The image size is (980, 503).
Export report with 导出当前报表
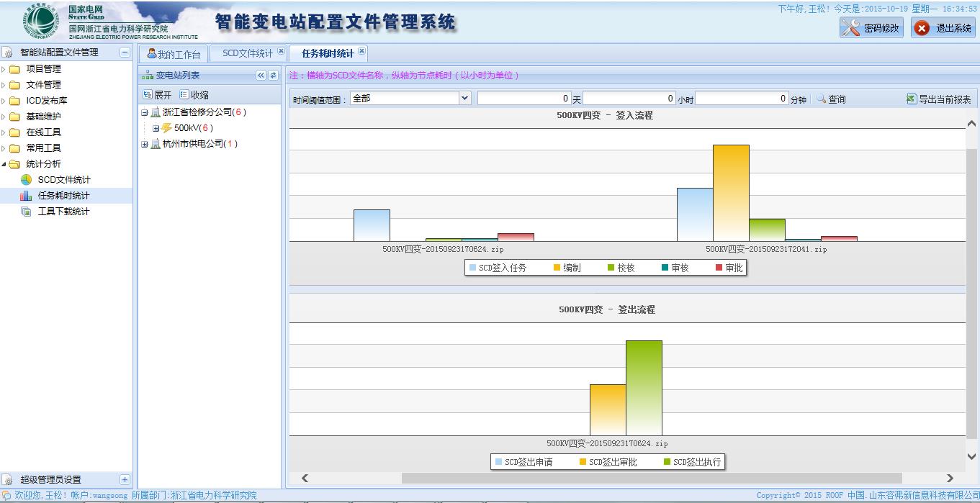point(939,99)
